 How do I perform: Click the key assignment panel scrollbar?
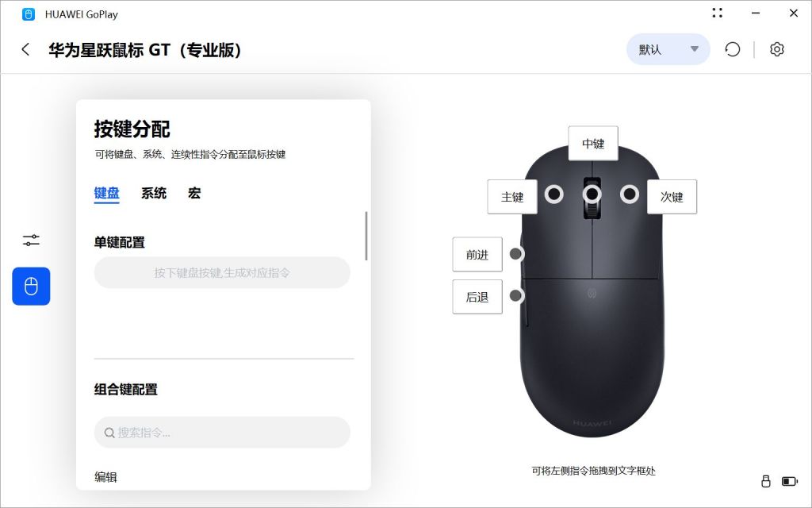pyautogui.click(x=366, y=236)
